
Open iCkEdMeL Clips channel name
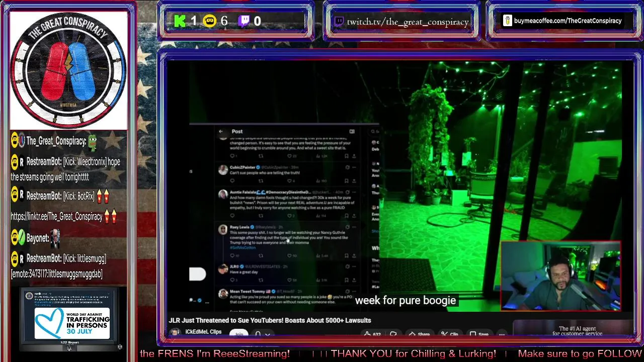coord(203,332)
